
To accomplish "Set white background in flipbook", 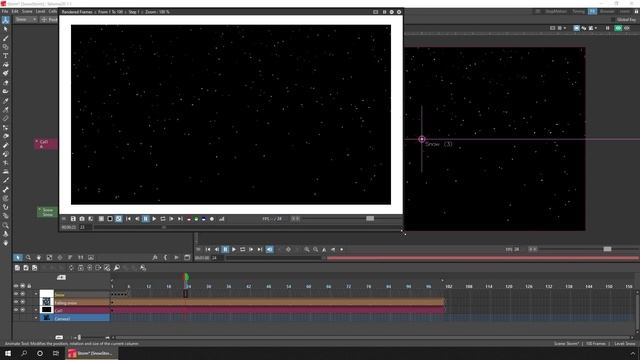I will point(101,219).
